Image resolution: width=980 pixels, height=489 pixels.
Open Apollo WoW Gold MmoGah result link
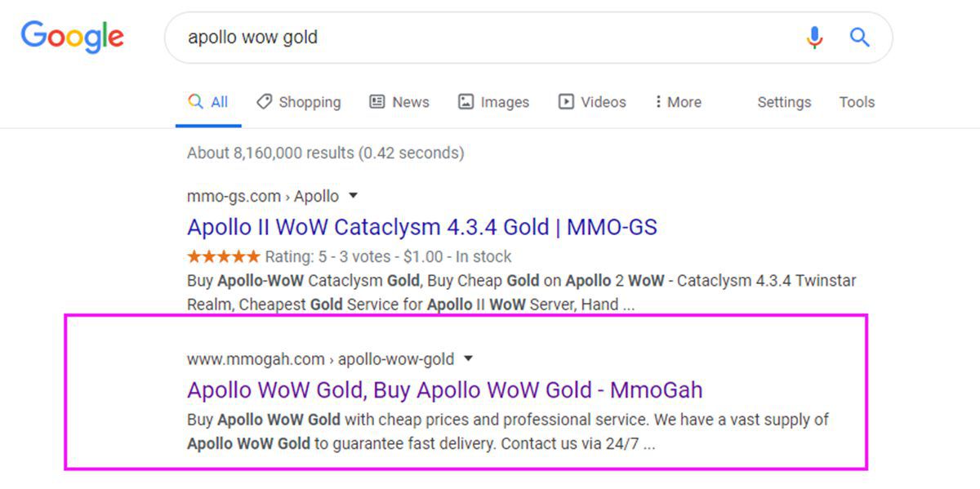point(445,389)
